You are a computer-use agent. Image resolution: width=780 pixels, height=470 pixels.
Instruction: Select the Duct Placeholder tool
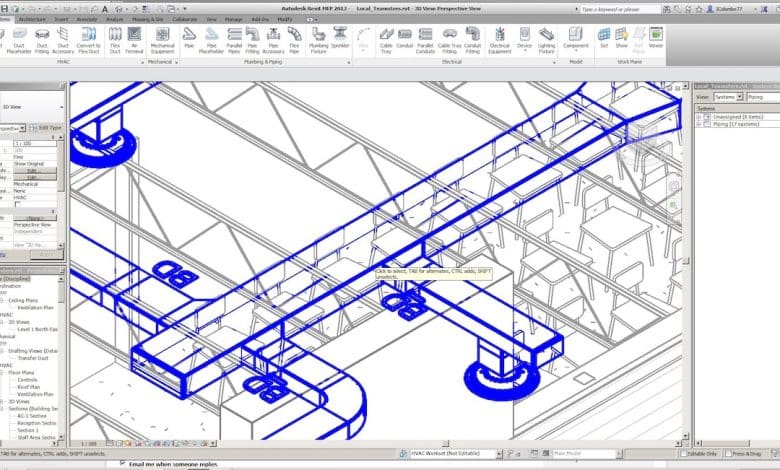click(x=19, y=41)
